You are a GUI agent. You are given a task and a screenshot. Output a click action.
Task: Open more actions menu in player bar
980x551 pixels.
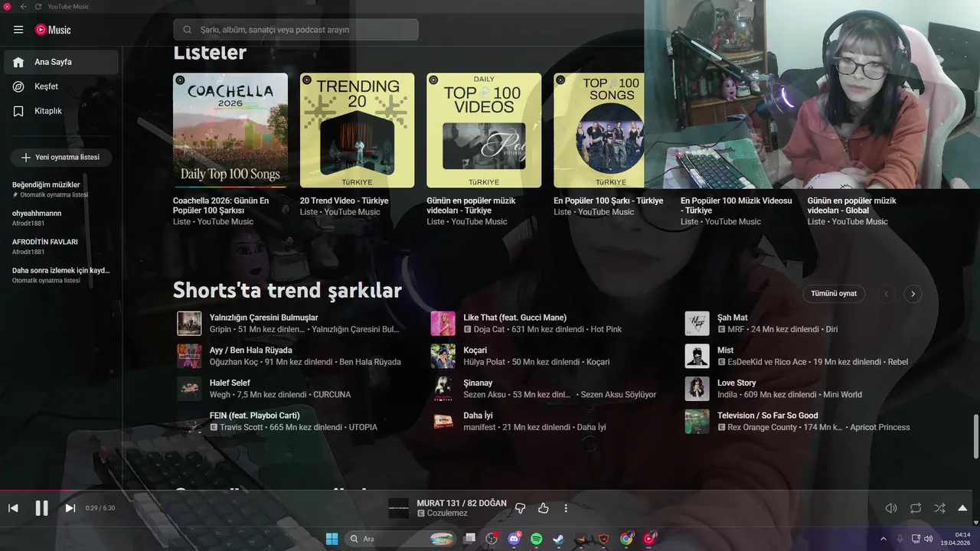[566, 508]
